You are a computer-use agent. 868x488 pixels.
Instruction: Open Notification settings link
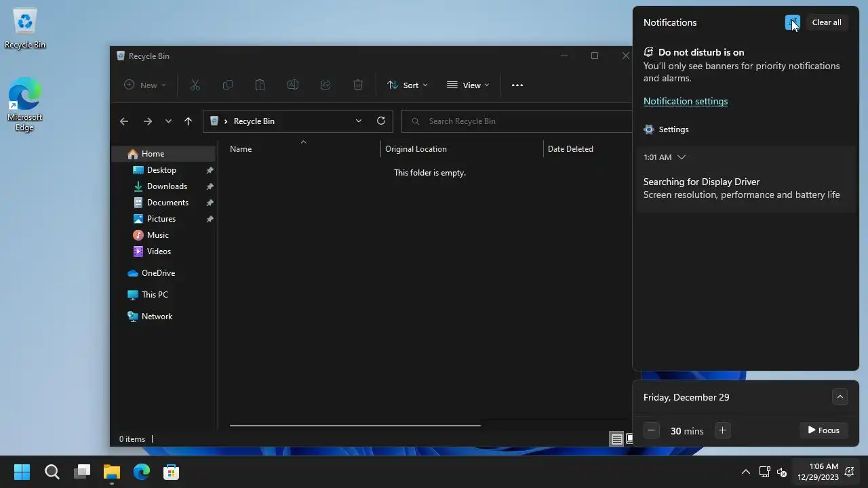coord(686,101)
